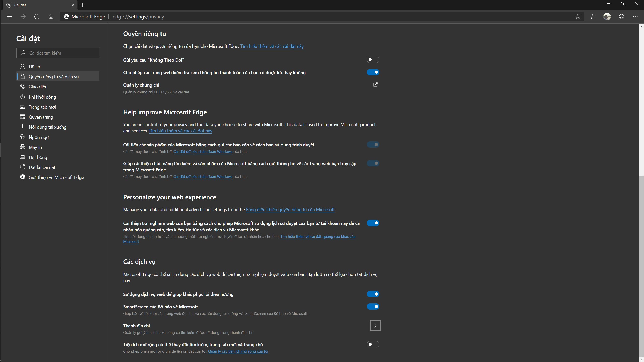Open Giao diện settings section
Viewport: 644px width, 362px height.
(x=58, y=87)
